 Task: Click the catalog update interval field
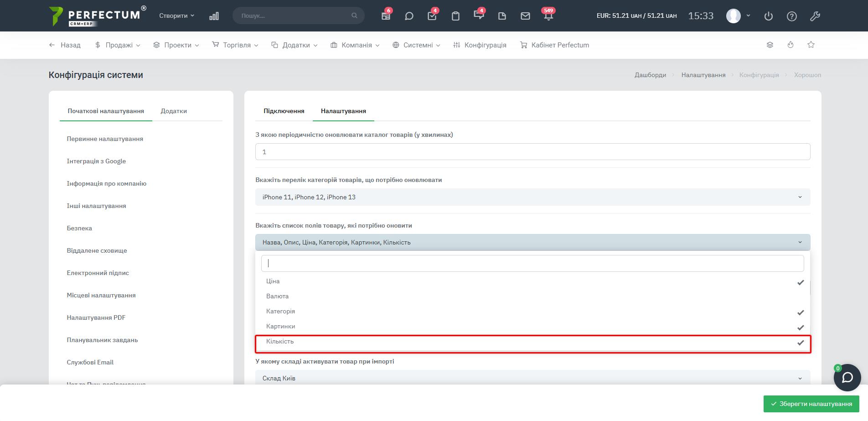coord(532,152)
